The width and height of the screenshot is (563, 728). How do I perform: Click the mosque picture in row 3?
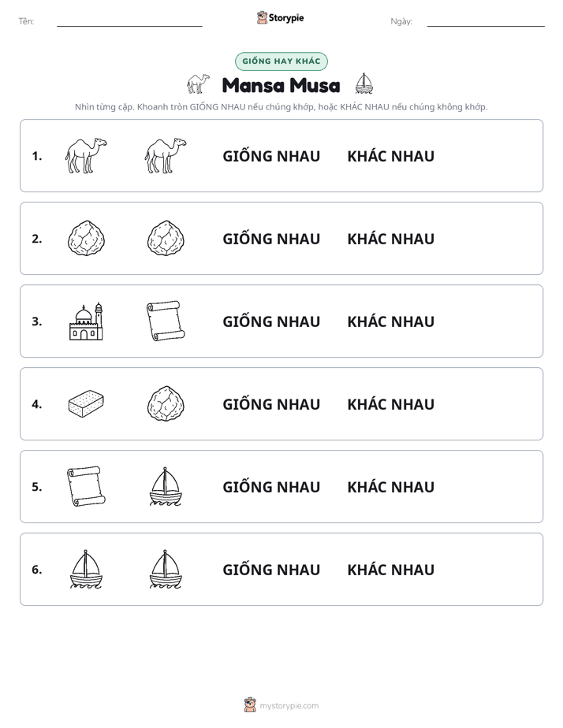point(86,321)
